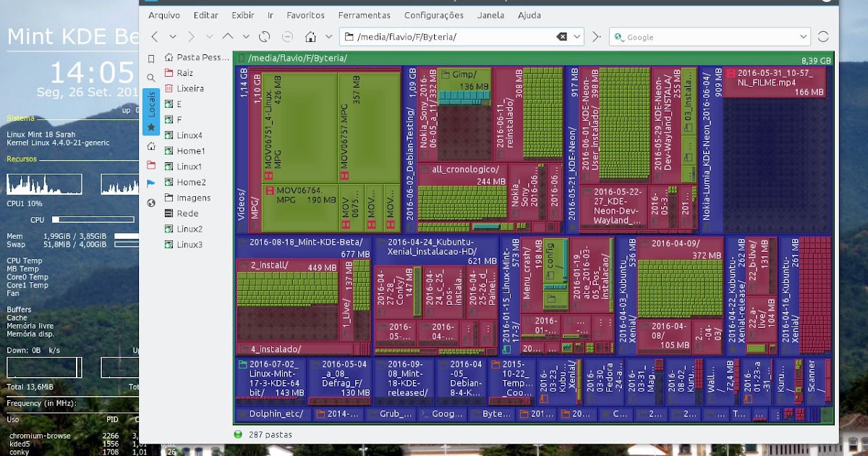This screenshot has height=456, width=868.
Task: Open the red folder sidebar tab
Action: point(151,165)
